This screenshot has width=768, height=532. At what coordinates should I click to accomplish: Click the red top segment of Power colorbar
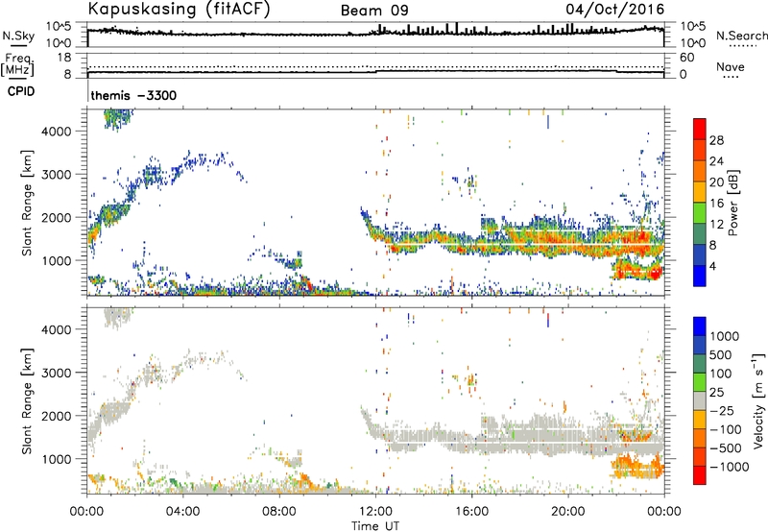(700, 129)
